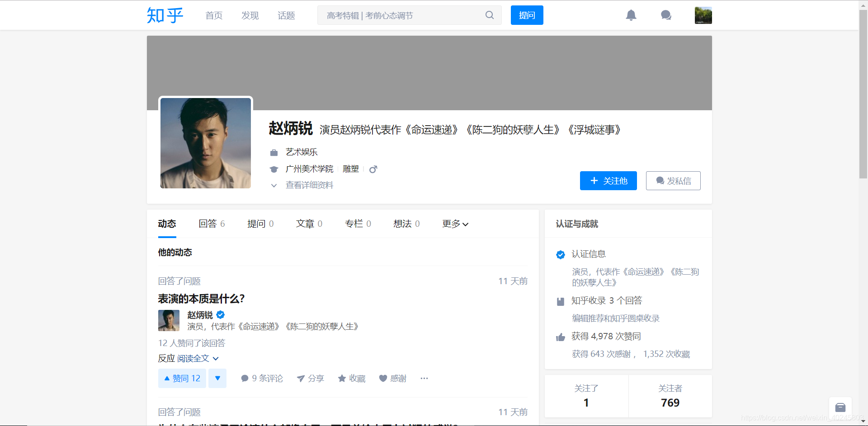Viewport: 868px width, 426px height.
Task: Switch to the 专栏 0 tab
Action: [358, 224]
